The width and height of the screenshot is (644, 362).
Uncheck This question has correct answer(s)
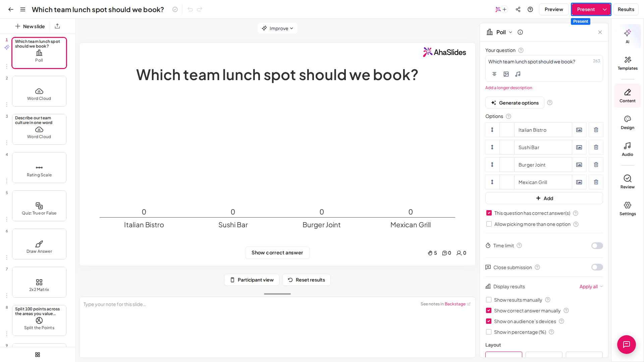pos(489,213)
